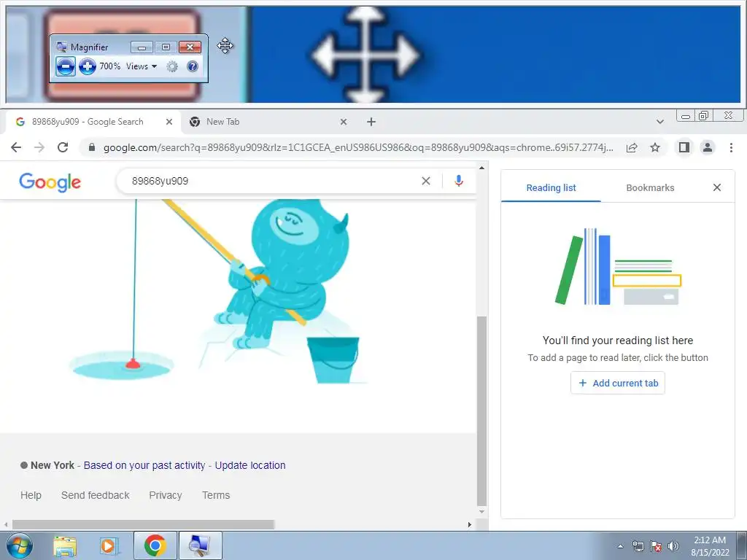This screenshot has width=747, height=560.
Task: Click the fishing yeti illustration
Action: coord(219,292)
